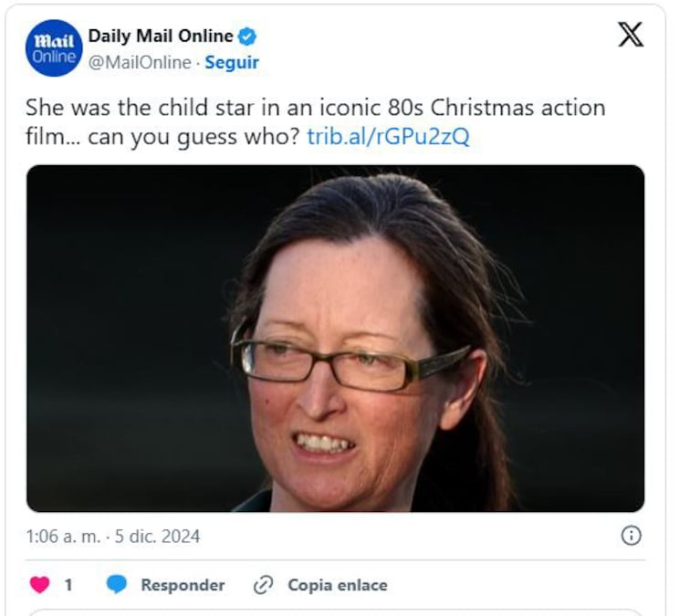Open the trib.al/rGPu2zQ article link
Image resolution: width=700 pixels, height=616 pixels.
(389, 137)
